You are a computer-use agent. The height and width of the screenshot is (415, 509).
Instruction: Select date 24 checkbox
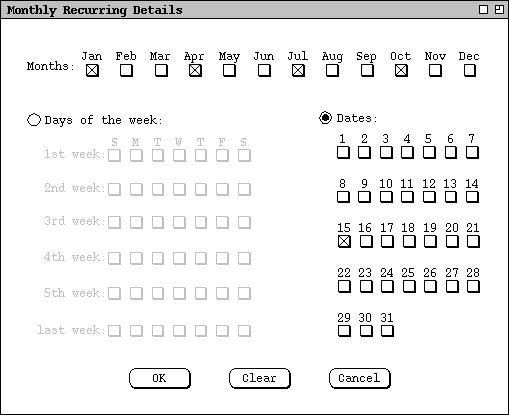pyautogui.click(x=387, y=286)
